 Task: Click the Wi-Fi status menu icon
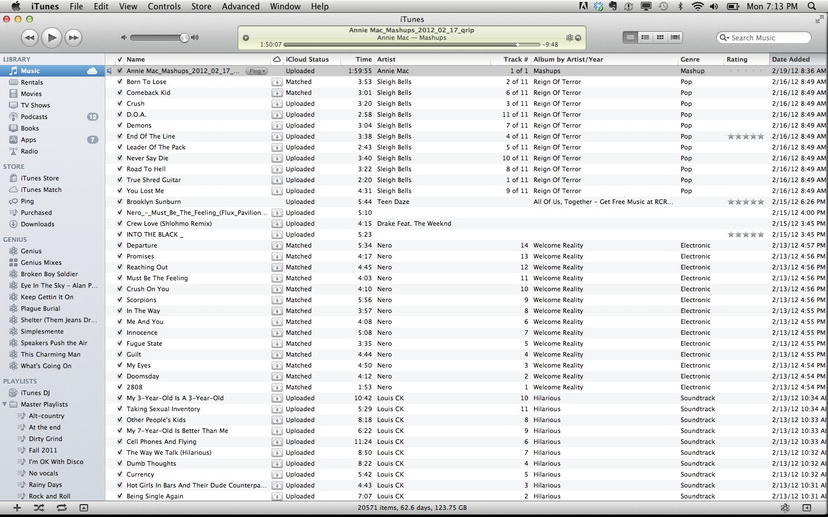coord(698,6)
